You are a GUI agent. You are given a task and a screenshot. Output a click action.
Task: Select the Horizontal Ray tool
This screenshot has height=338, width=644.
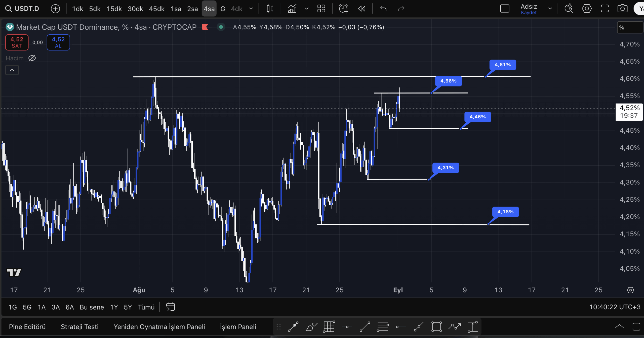[x=401, y=327]
